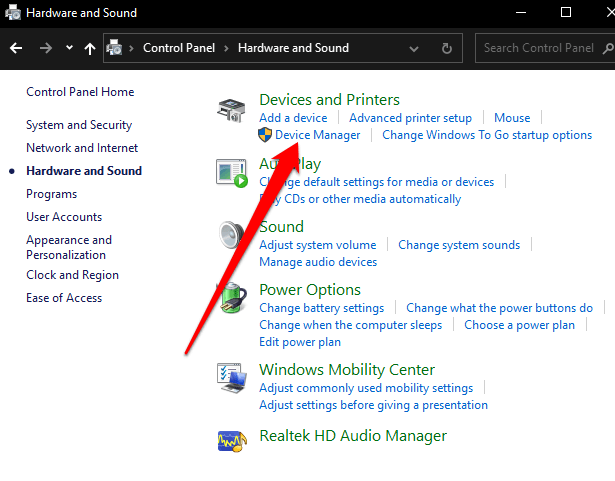Click the Devices and Printers icon

click(x=232, y=109)
